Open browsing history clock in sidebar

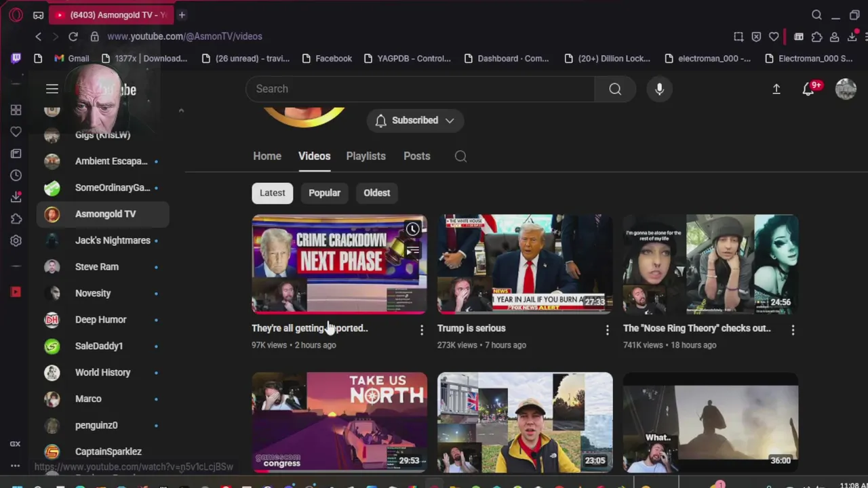[x=16, y=176]
